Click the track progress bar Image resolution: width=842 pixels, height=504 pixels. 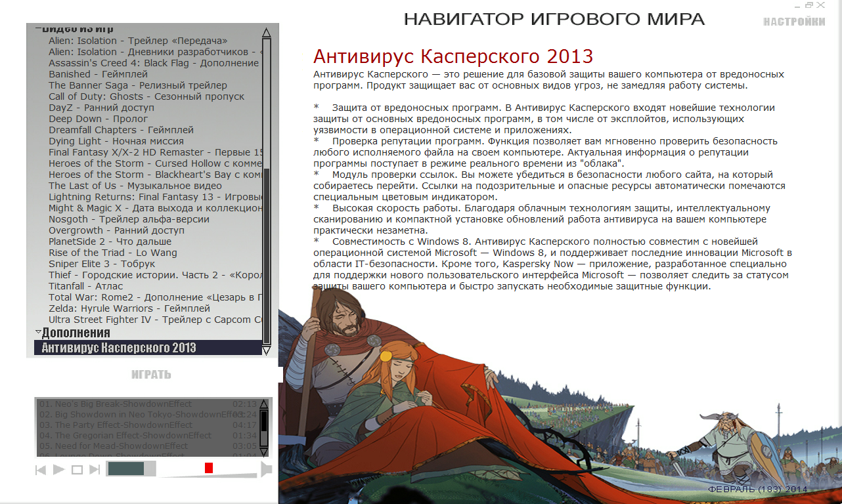click(x=131, y=469)
